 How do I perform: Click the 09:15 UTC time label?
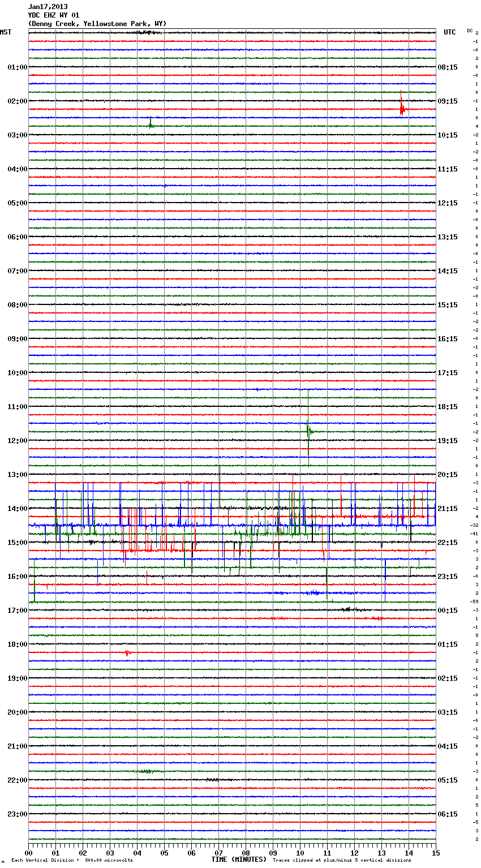(448, 101)
